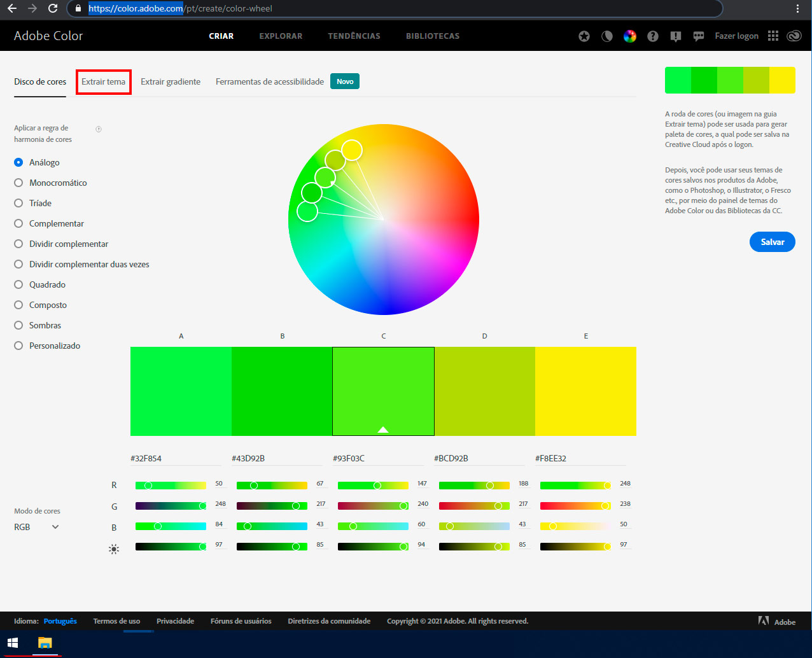The height and width of the screenshot is (658, 812).
Task: Open Termos de uso link
Action: point(116,621)
